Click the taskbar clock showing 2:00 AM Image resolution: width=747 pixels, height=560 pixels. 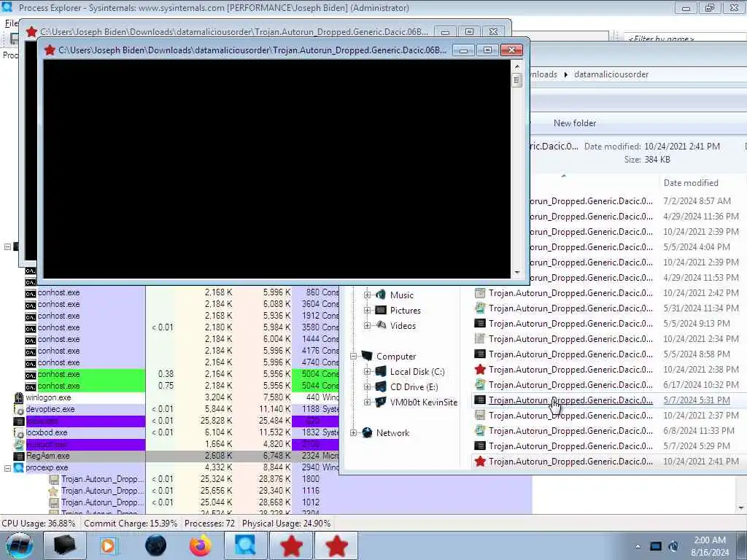[x=709, y=540]
